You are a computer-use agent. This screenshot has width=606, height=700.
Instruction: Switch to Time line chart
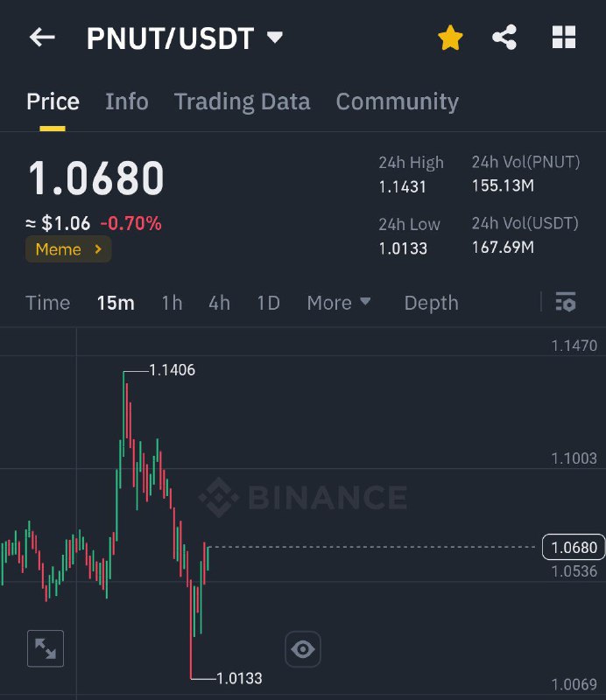point(48,303)
